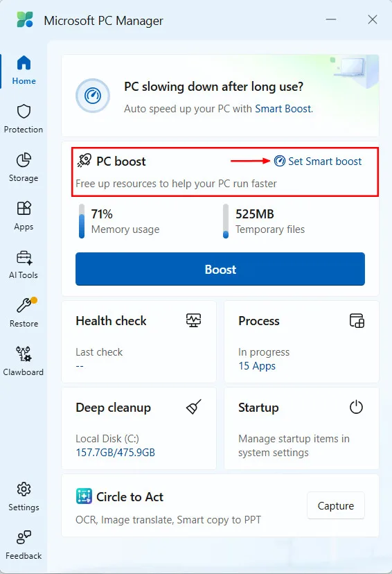Click the Smart Boost link in banner
Screen dimensions: 392x574
pos(283,109)
